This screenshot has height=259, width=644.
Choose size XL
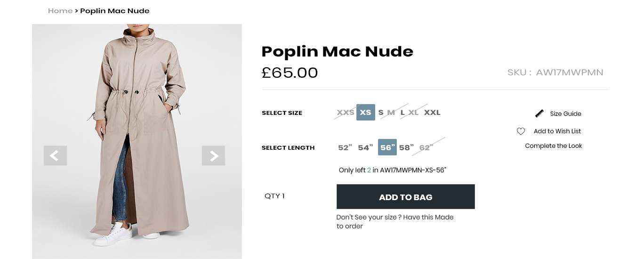[x=413, y=113]
